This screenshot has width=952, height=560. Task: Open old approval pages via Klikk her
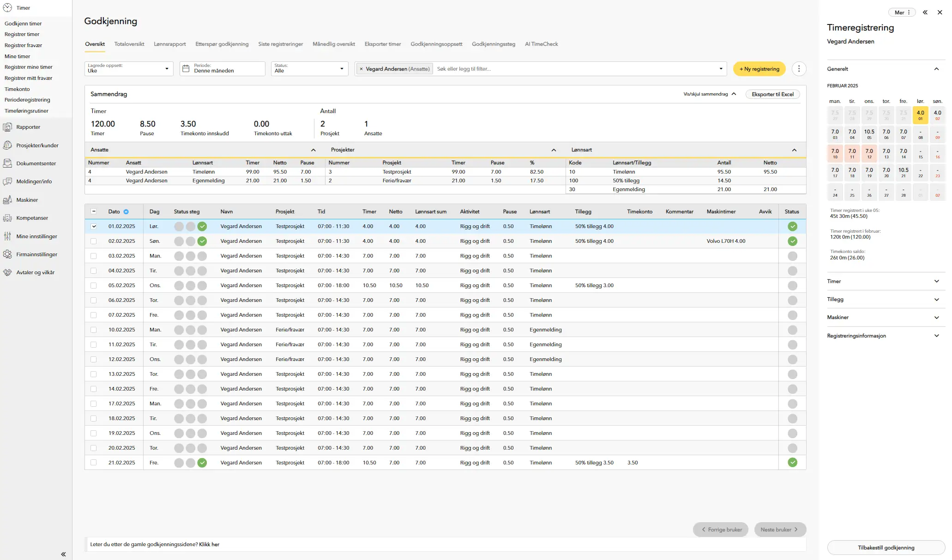[x=209, y=544]
